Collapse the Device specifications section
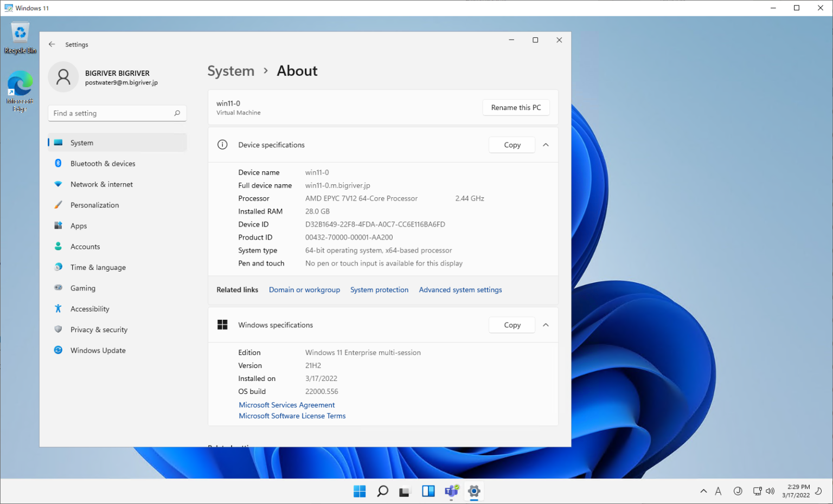The image size is (833, 504). pos(546,145)
